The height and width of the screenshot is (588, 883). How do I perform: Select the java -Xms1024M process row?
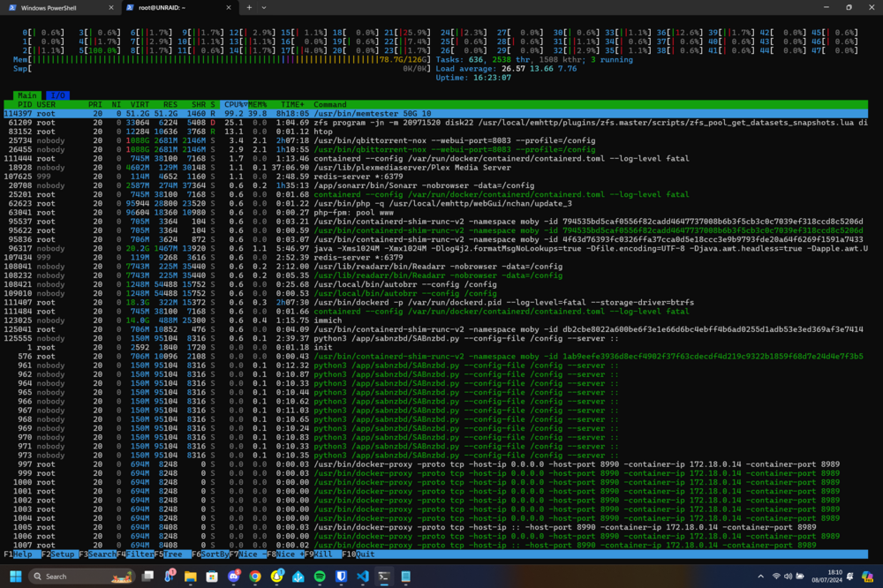(x=436, y=248)
